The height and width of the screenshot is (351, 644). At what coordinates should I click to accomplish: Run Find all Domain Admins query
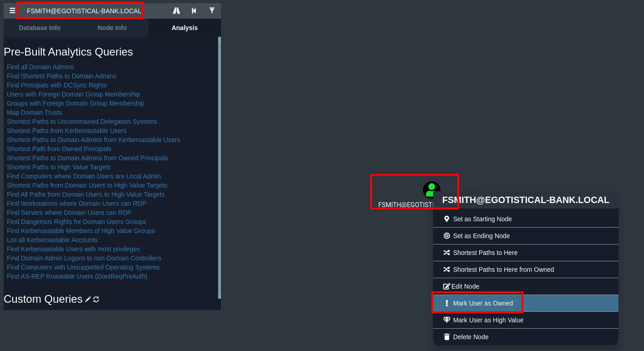click(40, 67)
